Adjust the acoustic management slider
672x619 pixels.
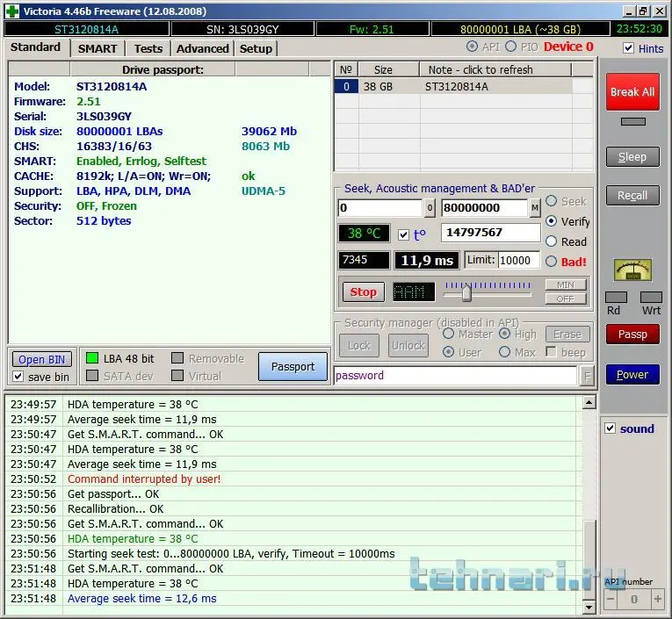click(x=466, y=292)
